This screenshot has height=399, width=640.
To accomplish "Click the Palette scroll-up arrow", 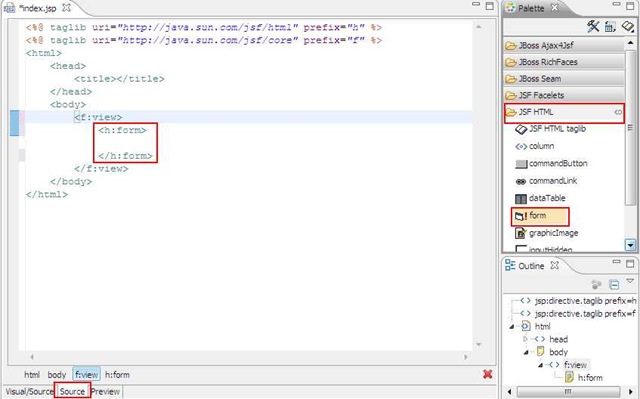I will pyautogui.click(x=631, y=42).
